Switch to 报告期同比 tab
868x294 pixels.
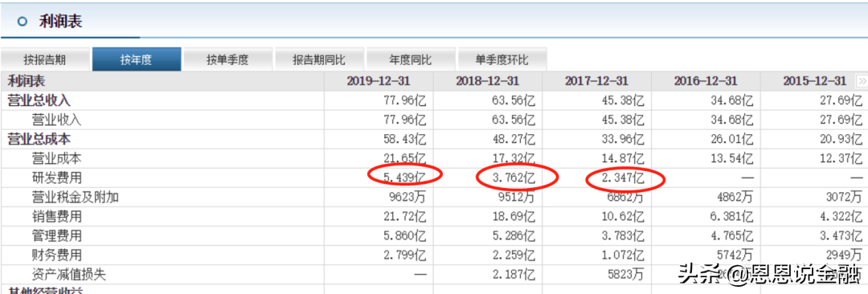pos(319,59)
